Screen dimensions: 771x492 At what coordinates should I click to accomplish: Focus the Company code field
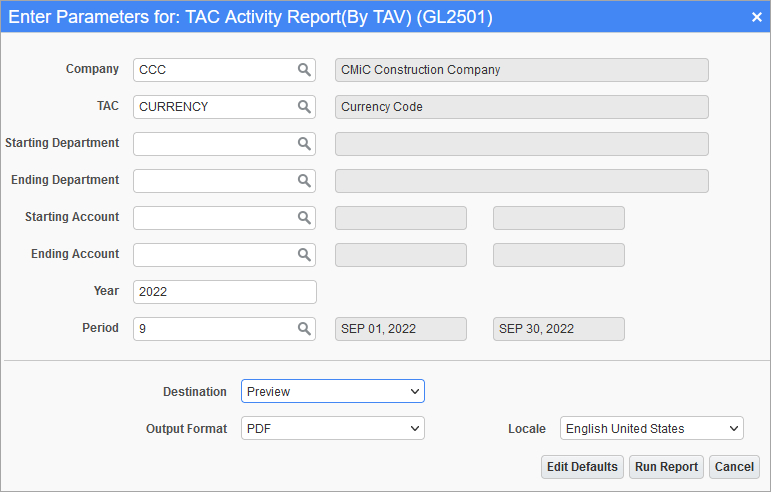215,70
